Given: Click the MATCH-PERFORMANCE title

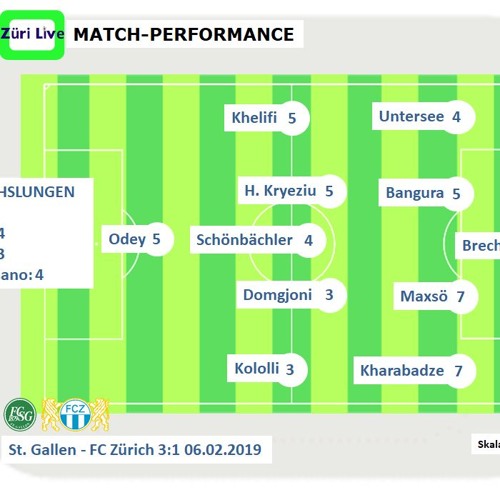Looking at the screenshot, I should (184, 34).
